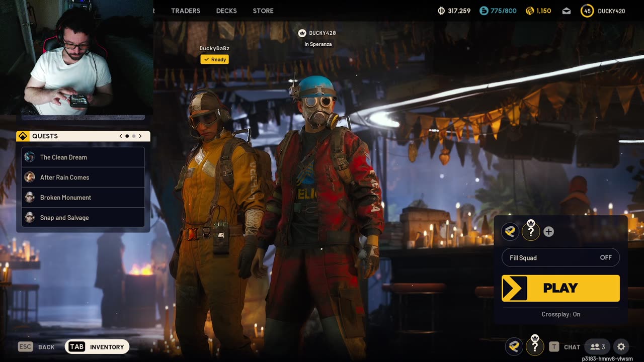This screenshot has height=362, width=644.
Task: Open INVENTORY with the TAB button
Action: point(97,347)
